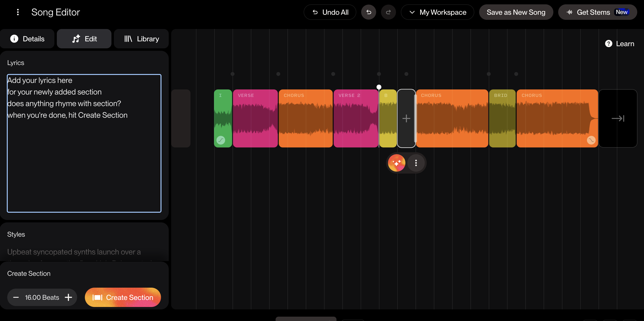Click the plus placeholder section in timeline
This screenshot has height=321, width=644.
click(x=406, y=118)
